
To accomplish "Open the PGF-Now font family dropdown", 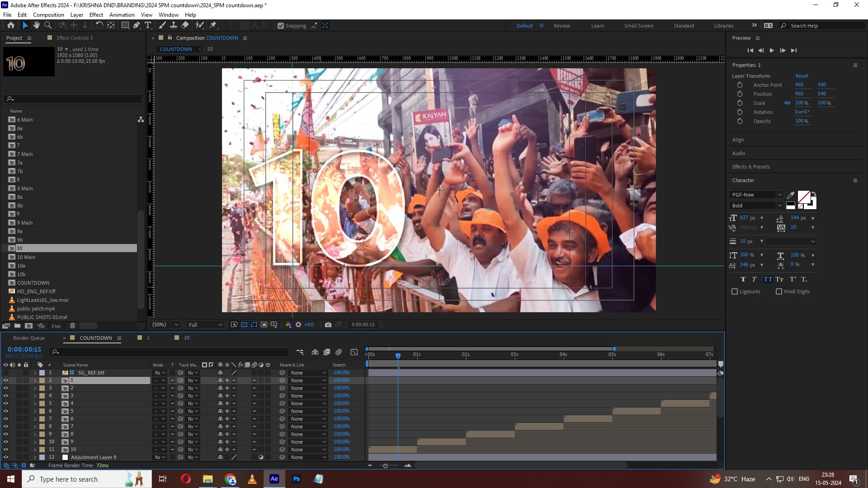I will point(756,195).
